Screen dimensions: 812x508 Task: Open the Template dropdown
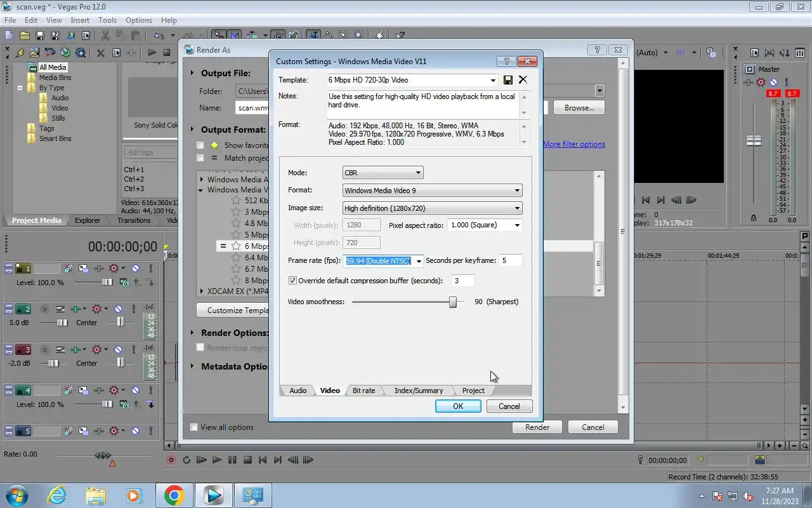click(493, 81)
